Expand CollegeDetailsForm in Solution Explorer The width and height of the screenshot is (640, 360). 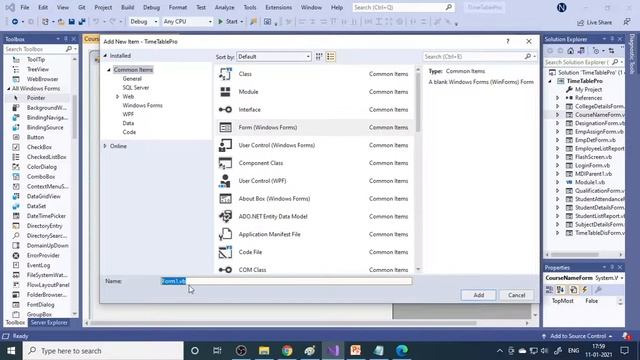tap(558, 107)
